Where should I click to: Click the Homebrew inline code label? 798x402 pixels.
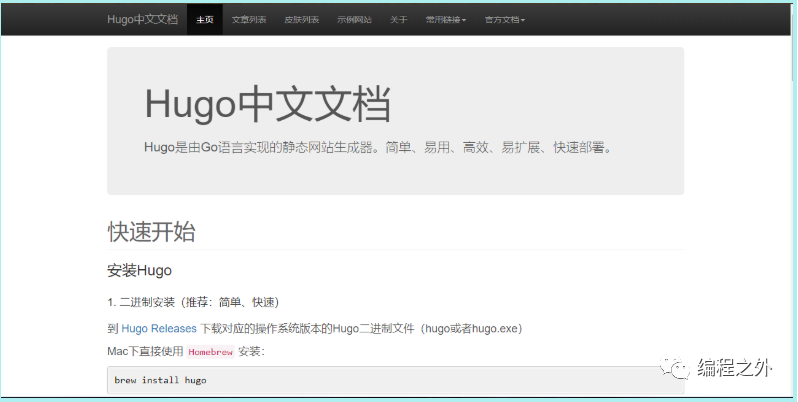pyautogui.click(x=211, y=352)
